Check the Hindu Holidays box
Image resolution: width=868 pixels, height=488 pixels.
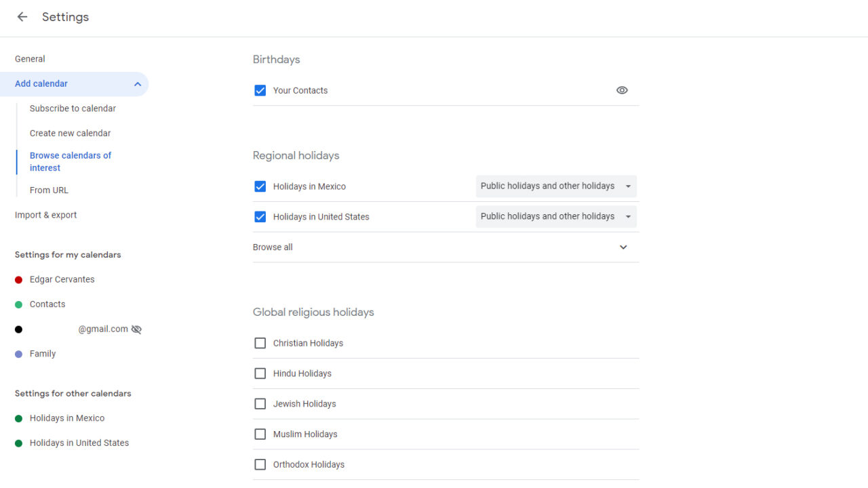pos(260,373)
